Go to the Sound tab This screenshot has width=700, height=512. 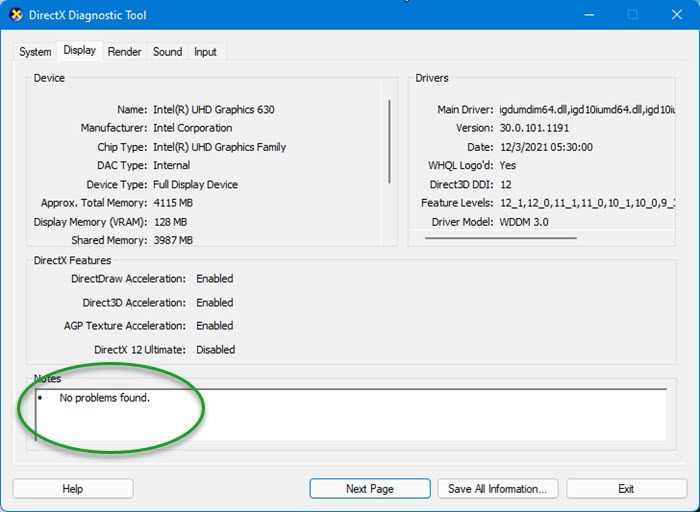pyautogui.click(x=167, y=52)
